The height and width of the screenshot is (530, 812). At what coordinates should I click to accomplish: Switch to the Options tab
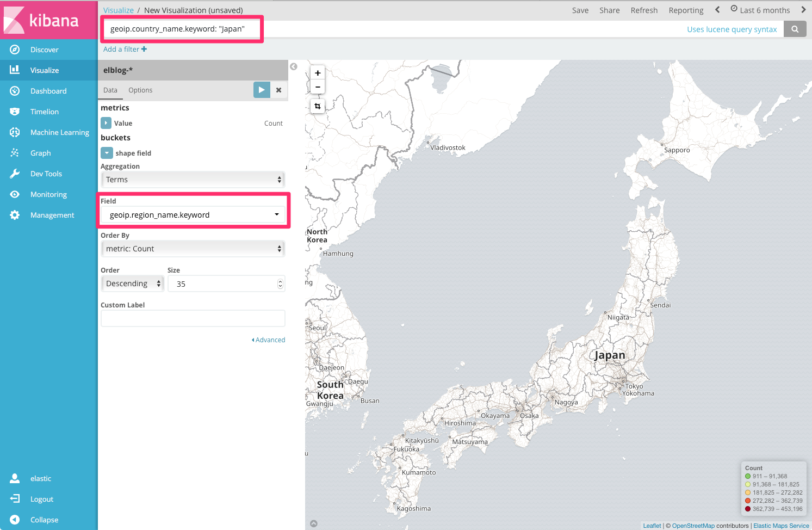point(140,90)
